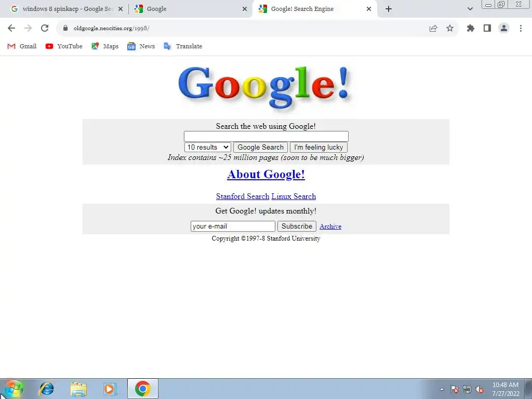Screen dimensions: 532x399
Task: Close the Google! Search Engine tab
Action: (369, 9)
